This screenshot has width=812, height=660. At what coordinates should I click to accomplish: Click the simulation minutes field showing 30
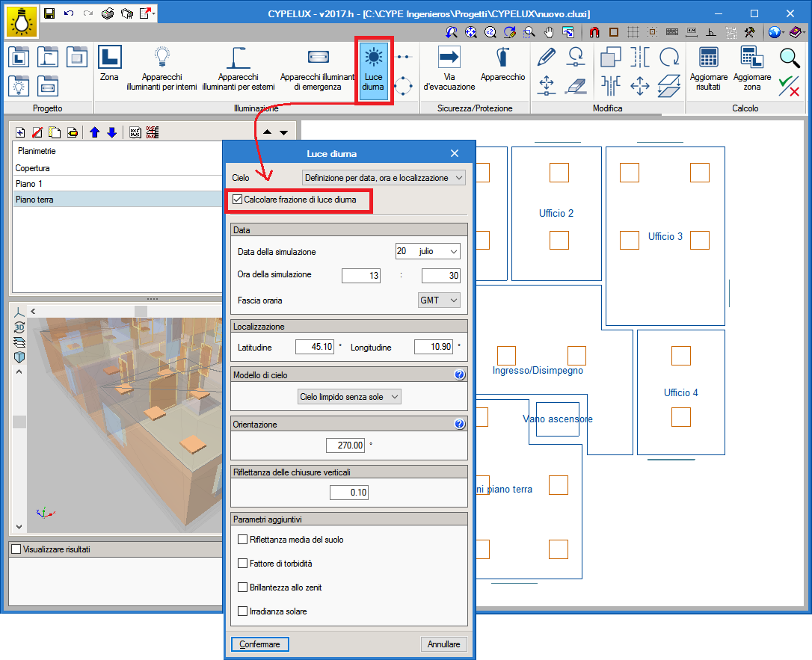point(440,275)
